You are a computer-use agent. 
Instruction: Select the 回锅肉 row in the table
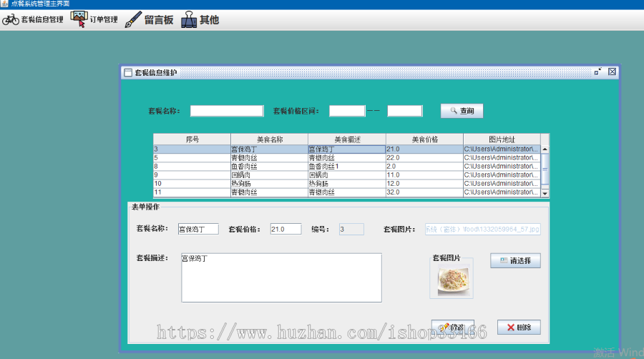pyautogui.click(x=269, y=174)
